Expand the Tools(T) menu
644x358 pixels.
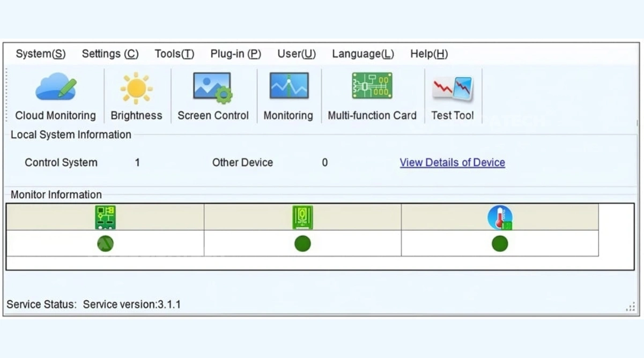pyautogui.click(x=174, y=54)
